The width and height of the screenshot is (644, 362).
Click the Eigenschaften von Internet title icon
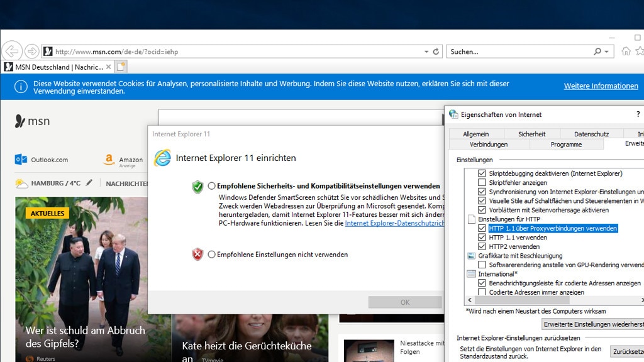(x=453, y=114)
